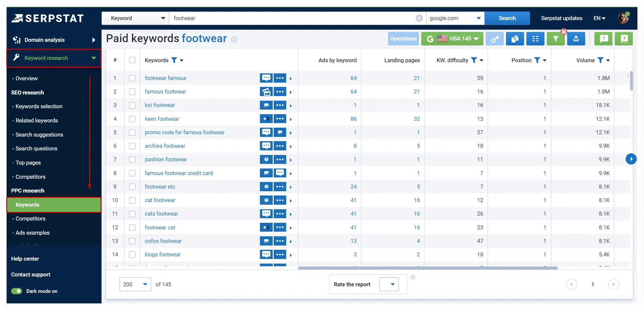
Task: Check the footwear etc row checkbox
Action: click(132, 187)
